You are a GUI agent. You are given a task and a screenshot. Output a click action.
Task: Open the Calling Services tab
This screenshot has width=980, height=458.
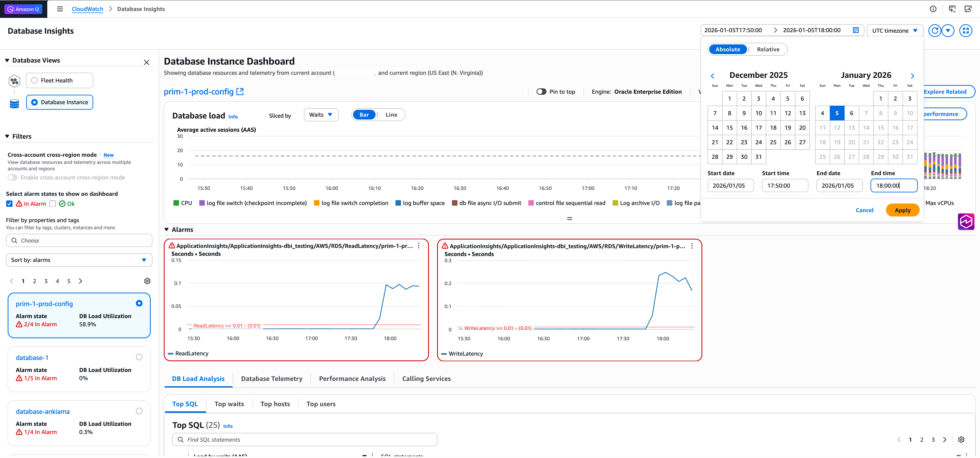(x=426, y=379)
